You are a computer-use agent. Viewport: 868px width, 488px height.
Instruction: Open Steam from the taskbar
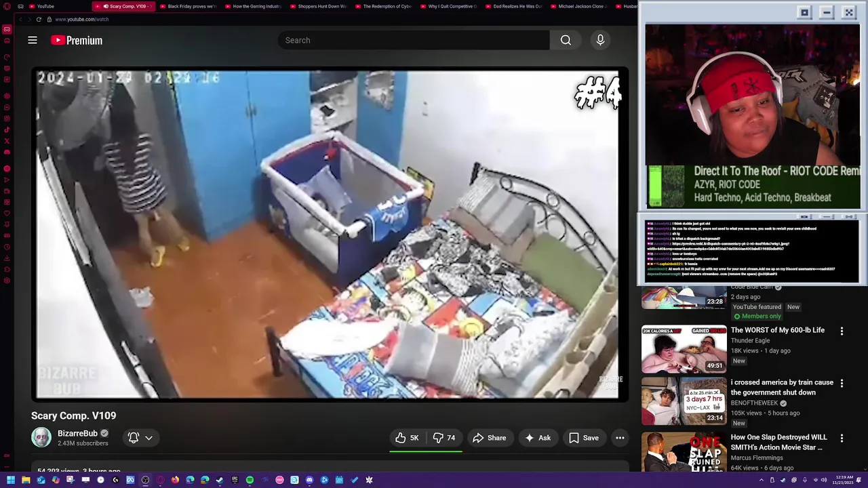click(x=220, y=480)
